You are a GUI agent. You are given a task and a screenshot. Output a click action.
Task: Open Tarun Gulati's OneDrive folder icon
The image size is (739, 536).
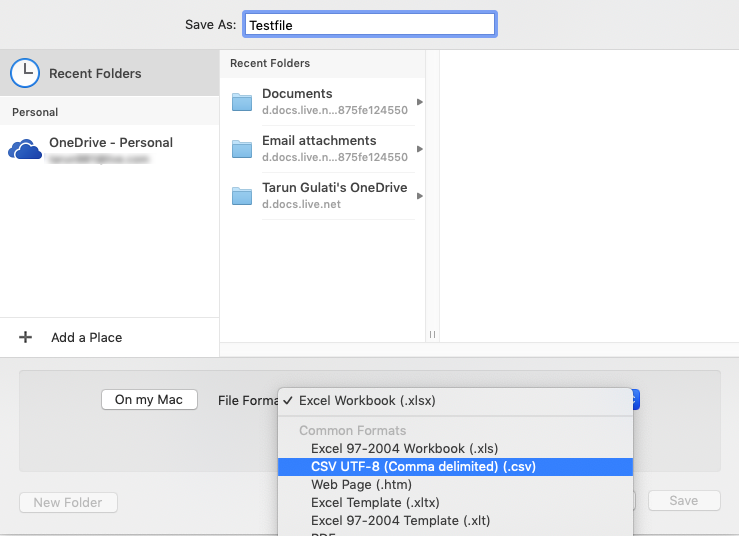(x=242, y=196)
